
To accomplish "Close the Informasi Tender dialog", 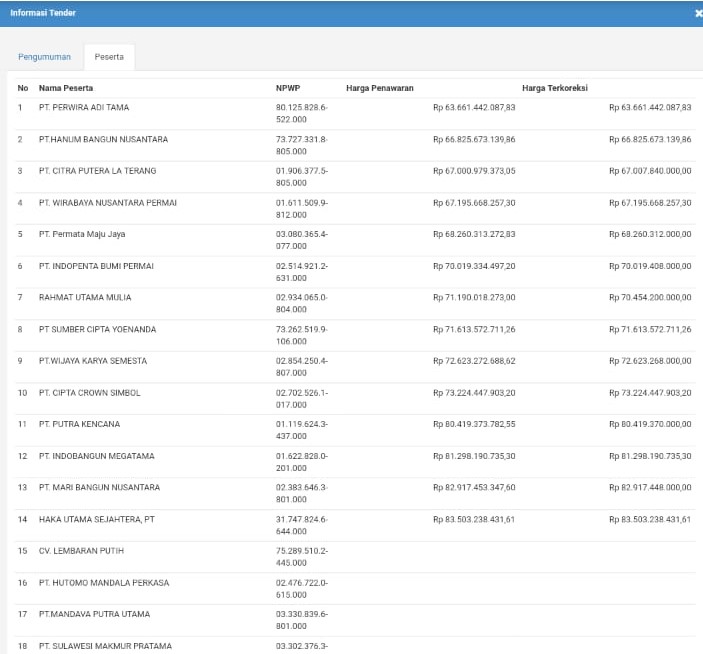I will point(697,13).
